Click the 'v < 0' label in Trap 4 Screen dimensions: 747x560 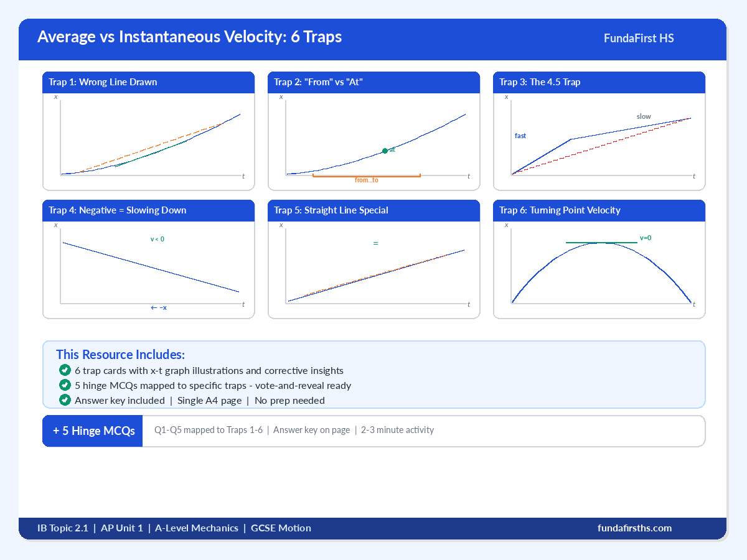coord(157,239)
